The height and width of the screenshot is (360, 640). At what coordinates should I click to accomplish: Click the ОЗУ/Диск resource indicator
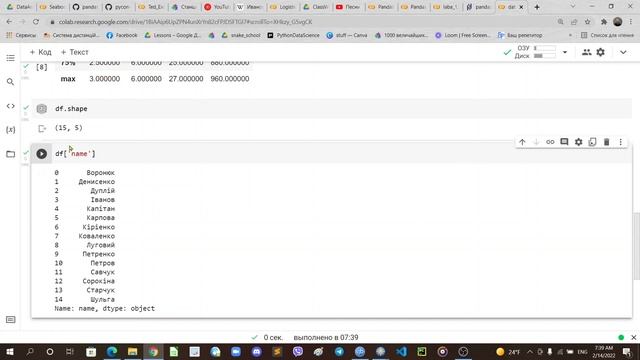535,52
